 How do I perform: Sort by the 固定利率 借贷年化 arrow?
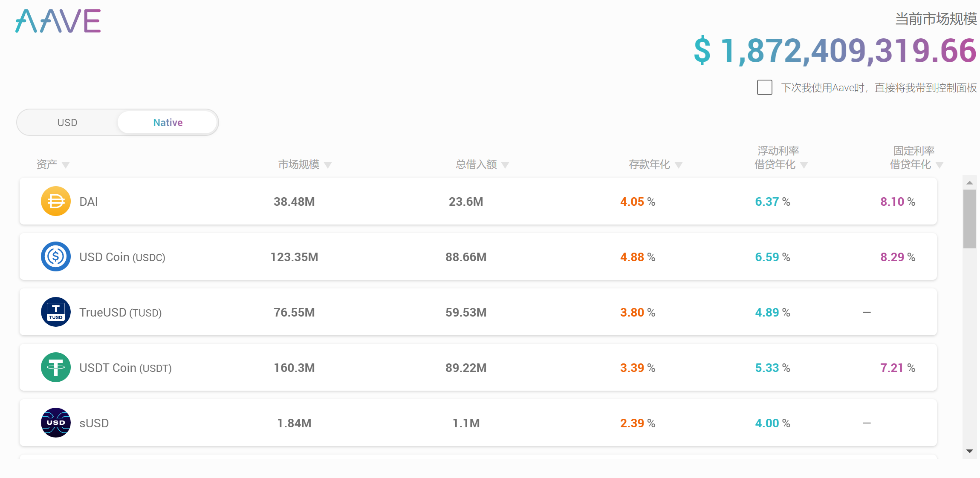click(x=940, y=165)
